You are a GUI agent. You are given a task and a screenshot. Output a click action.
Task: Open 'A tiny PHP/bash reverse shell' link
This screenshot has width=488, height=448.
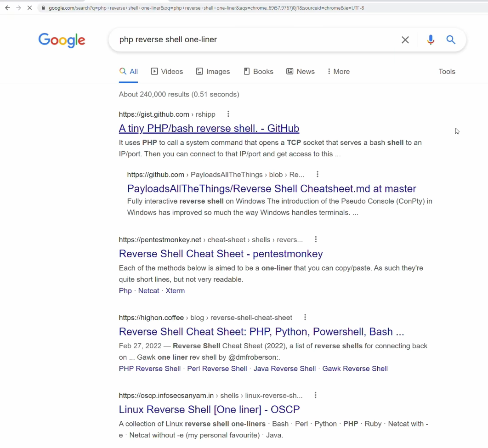pos(209,128)
